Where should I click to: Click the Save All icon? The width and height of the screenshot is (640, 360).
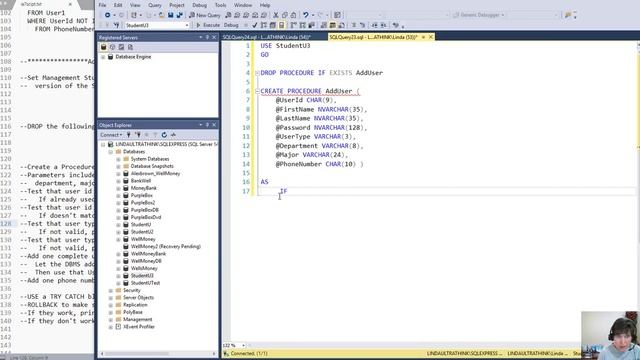click(x=179, y=15)
